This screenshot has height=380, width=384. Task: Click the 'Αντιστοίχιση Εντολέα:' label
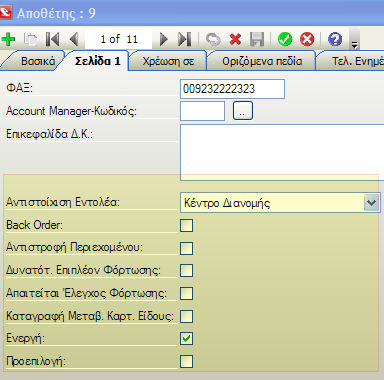point(63,202)
